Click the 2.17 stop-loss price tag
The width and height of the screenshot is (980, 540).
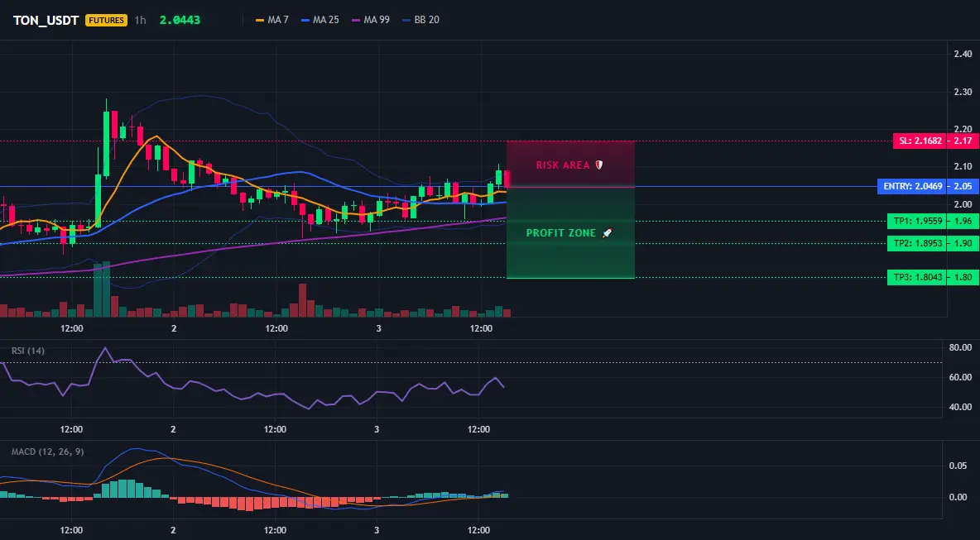click(963, 141)
